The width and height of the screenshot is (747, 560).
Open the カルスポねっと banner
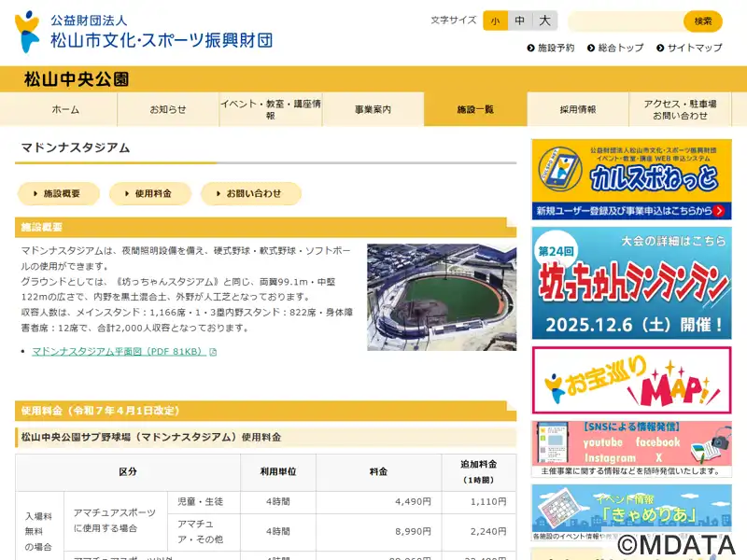tap(632, 179)
